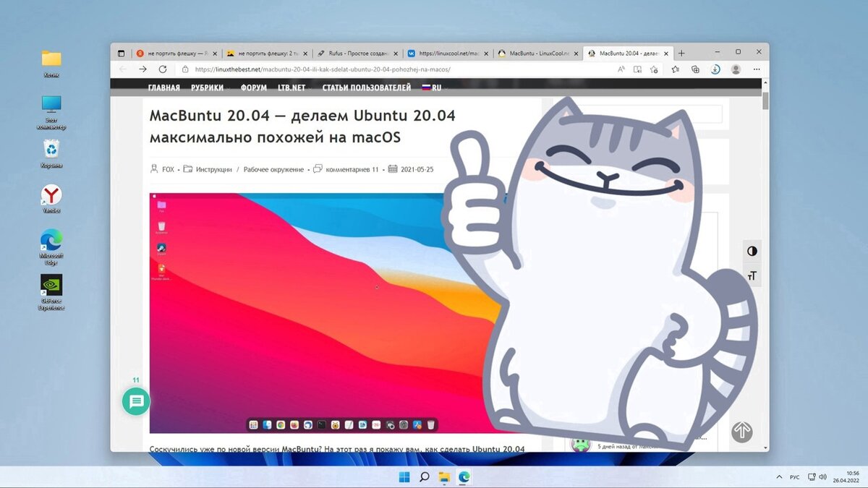Jump to комментариев 11 link

pos(352,169)
